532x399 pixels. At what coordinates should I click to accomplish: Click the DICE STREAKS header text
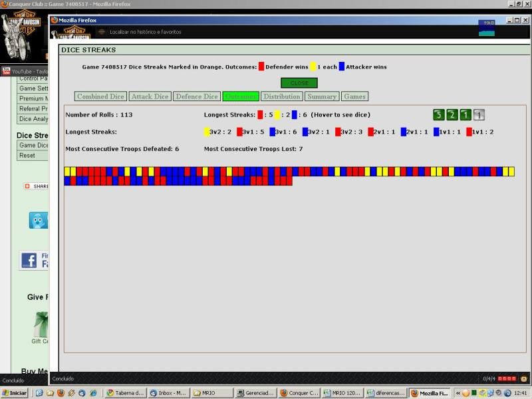88,50
